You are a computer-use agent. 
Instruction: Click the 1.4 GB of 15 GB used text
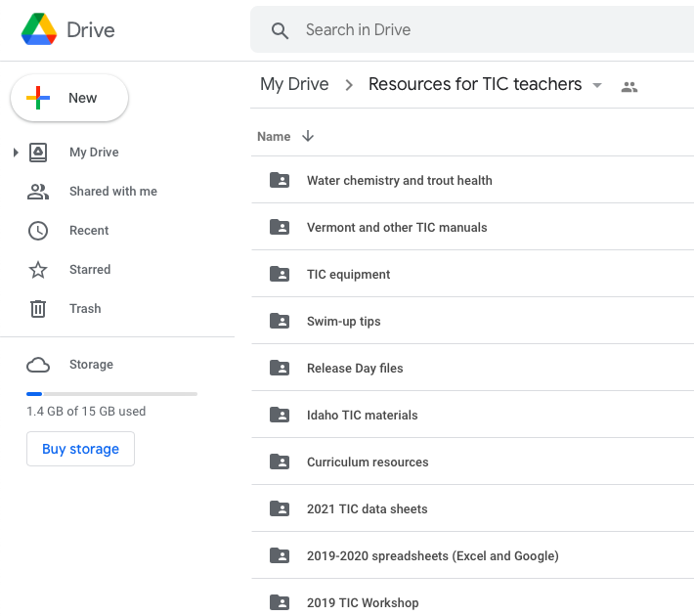click(x=86, y=411)
